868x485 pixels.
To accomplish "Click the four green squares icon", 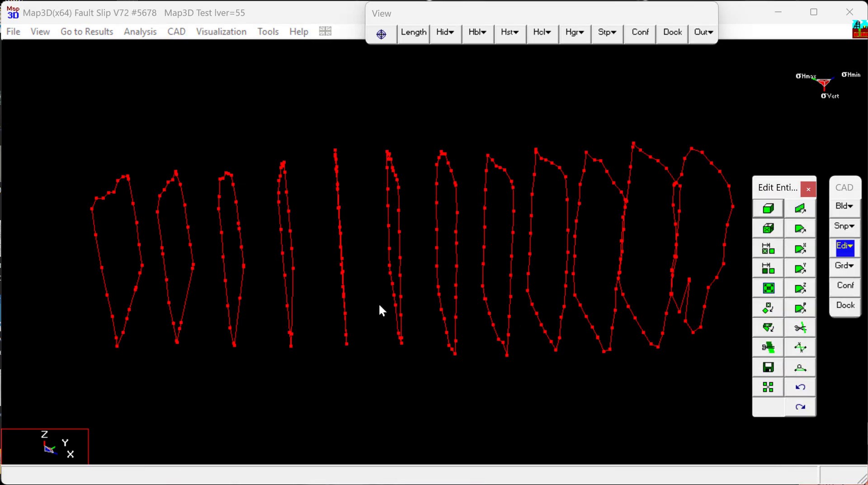I will tap(768, 387).
